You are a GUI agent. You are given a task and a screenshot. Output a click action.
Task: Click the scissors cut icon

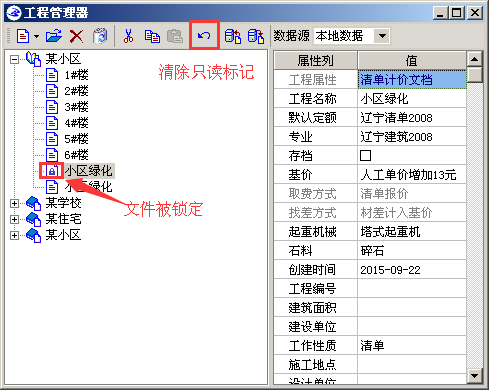(128, 36)
